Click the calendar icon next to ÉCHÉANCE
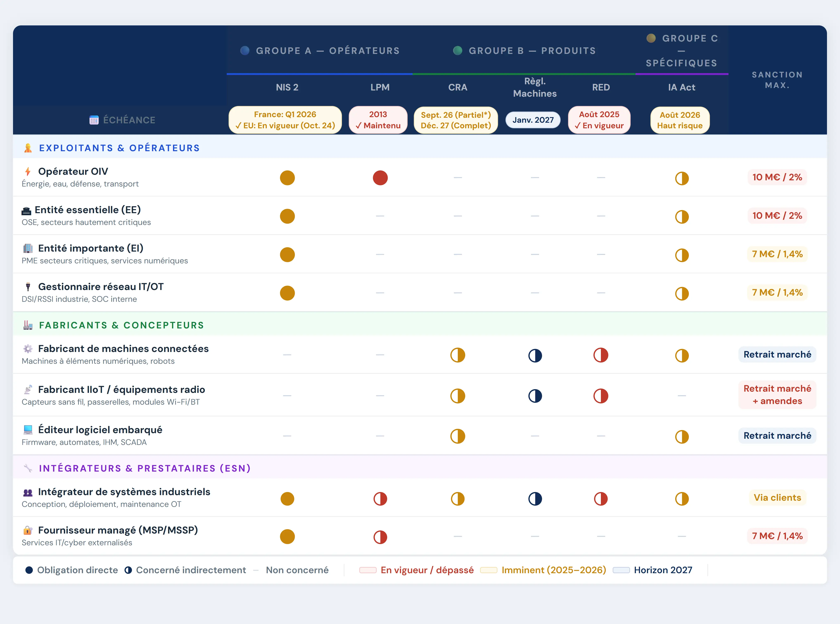Image resolution: width=840 pixels, height=624 pixels. click(x=94, y=120)
